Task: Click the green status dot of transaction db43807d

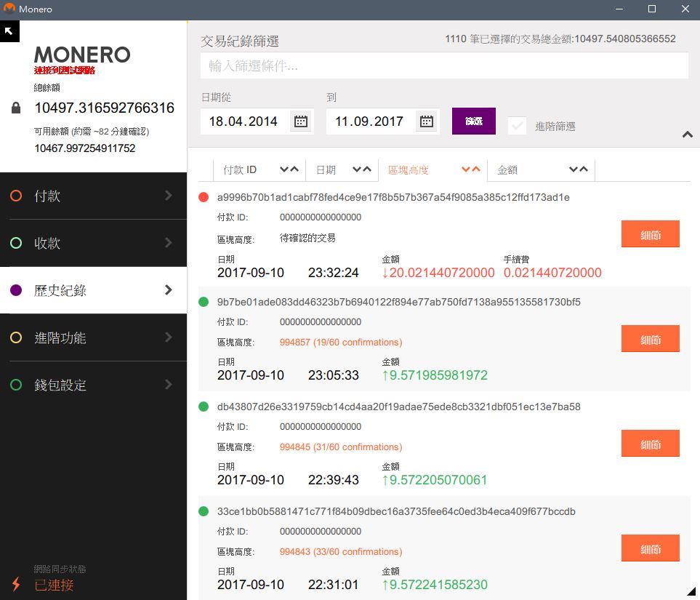Action: click(x=204, y=407)
